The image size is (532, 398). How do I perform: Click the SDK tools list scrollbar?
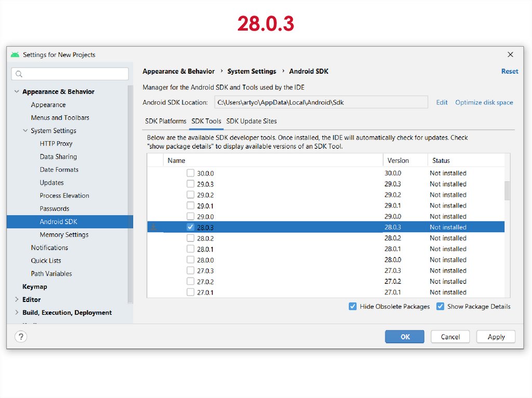[x=507, y=190]
